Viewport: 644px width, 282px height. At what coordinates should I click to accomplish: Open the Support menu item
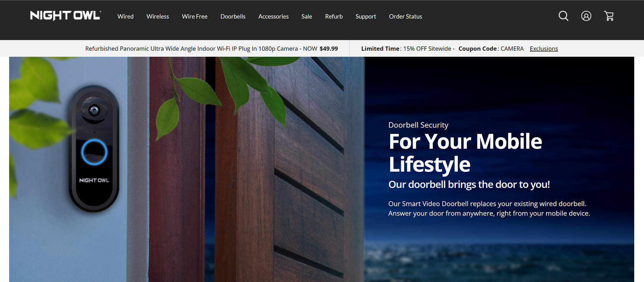366,16
